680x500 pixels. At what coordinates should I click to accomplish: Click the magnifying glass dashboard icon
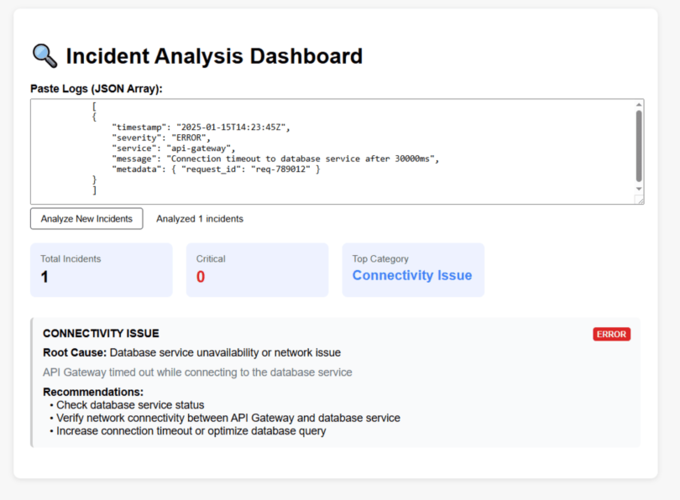click(x=45, y=56)
